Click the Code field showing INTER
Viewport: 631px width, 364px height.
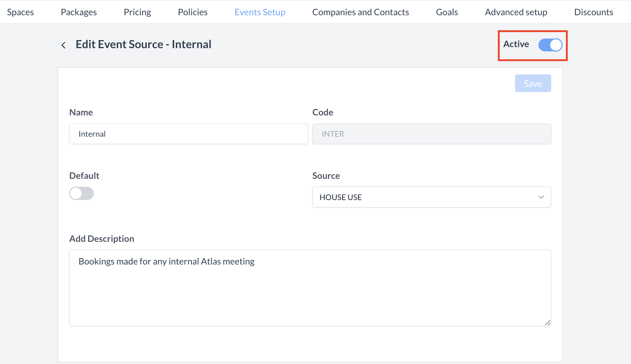tap(431, 134)
